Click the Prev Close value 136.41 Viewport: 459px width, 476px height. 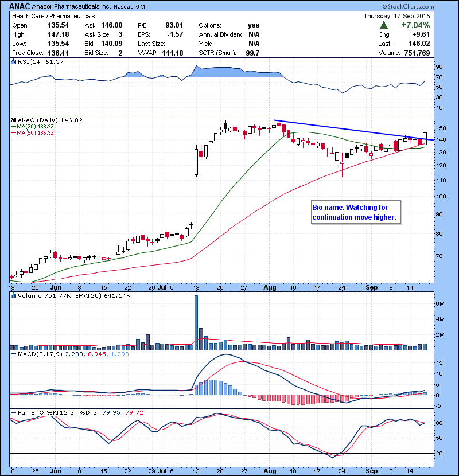click(x=59, y=53)
